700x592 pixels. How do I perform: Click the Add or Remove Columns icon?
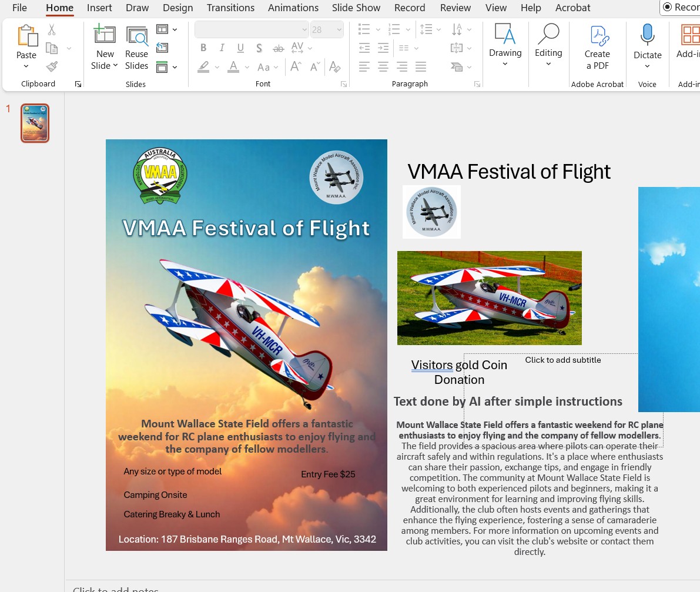click(404, 48)
